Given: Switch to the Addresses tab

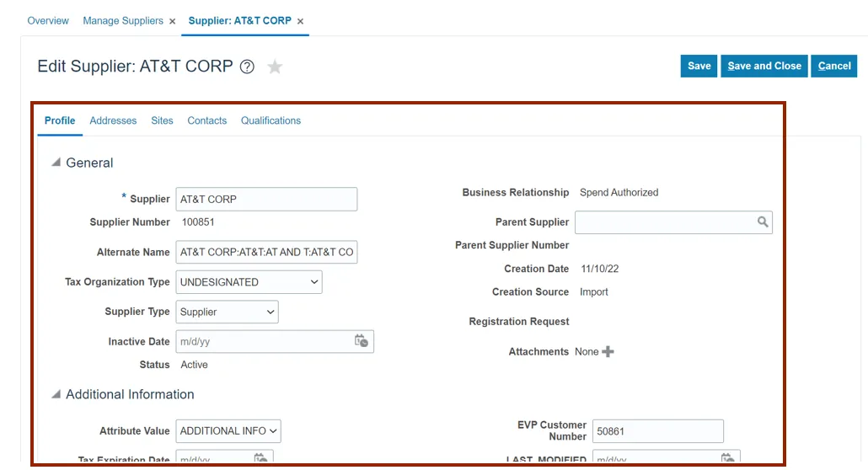Looking at the screenshot, I should click(113, 120).
